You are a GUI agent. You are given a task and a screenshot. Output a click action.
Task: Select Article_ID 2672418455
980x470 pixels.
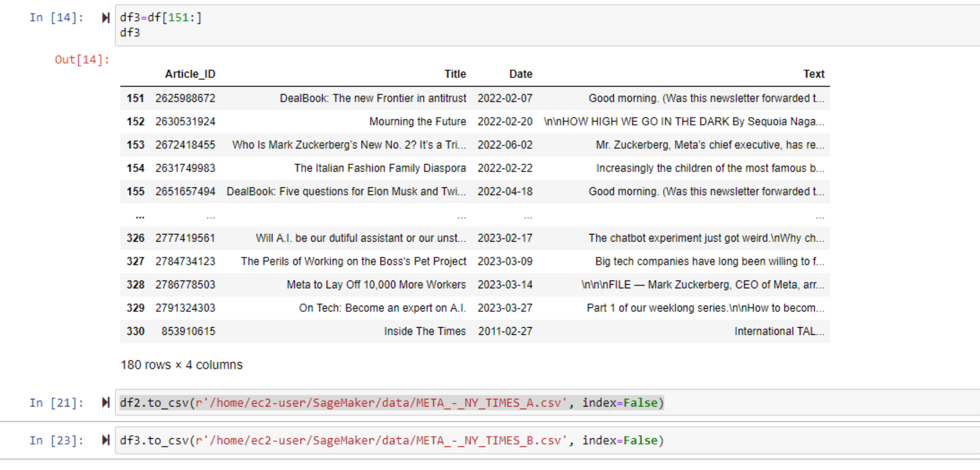coord(185,145)
